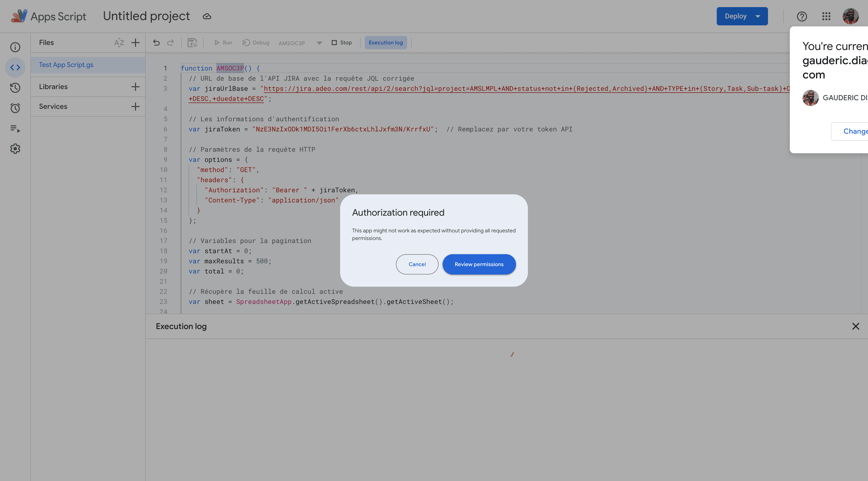Click the Files panel heading
868x481 pixels.
point(46,43)
